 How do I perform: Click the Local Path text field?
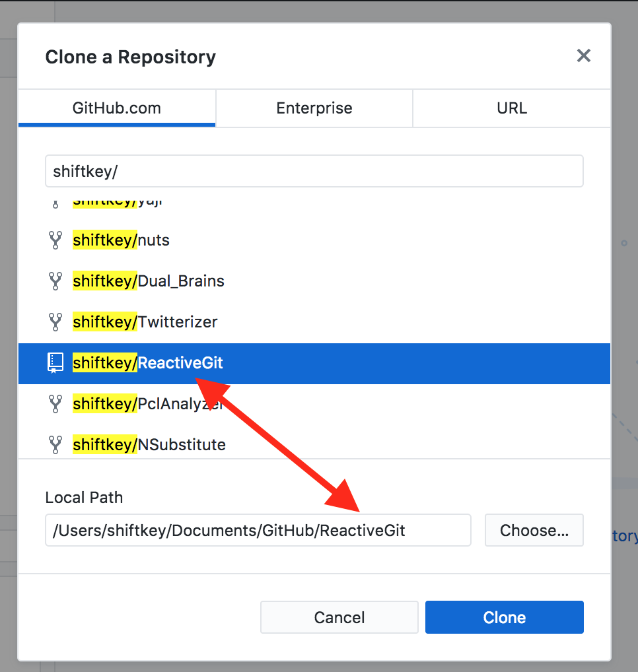[x=258, y=530]
